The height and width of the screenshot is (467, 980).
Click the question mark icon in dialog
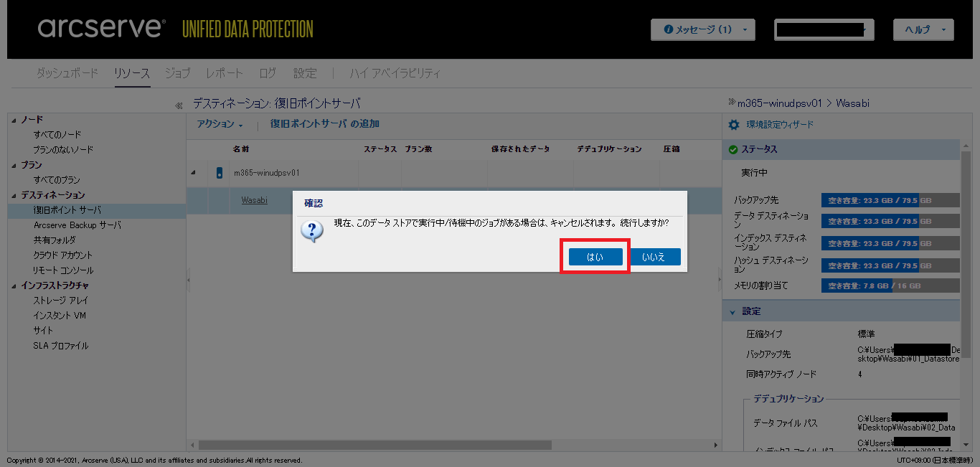(311, 232)
